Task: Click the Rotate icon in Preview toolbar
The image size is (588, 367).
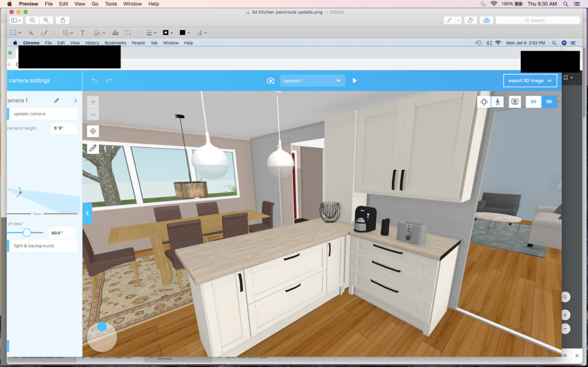Action: (x=470, y=20)
